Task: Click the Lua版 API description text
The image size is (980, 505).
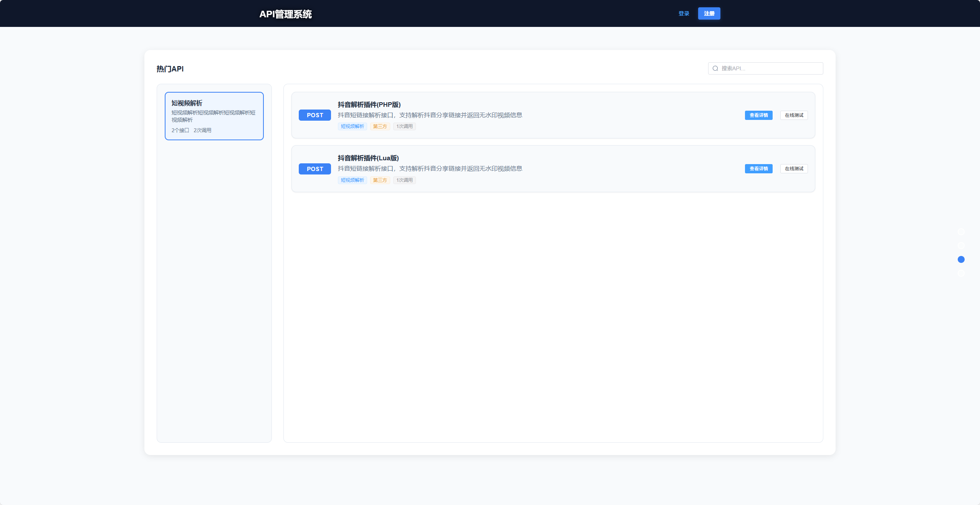Action: point(430,169)
